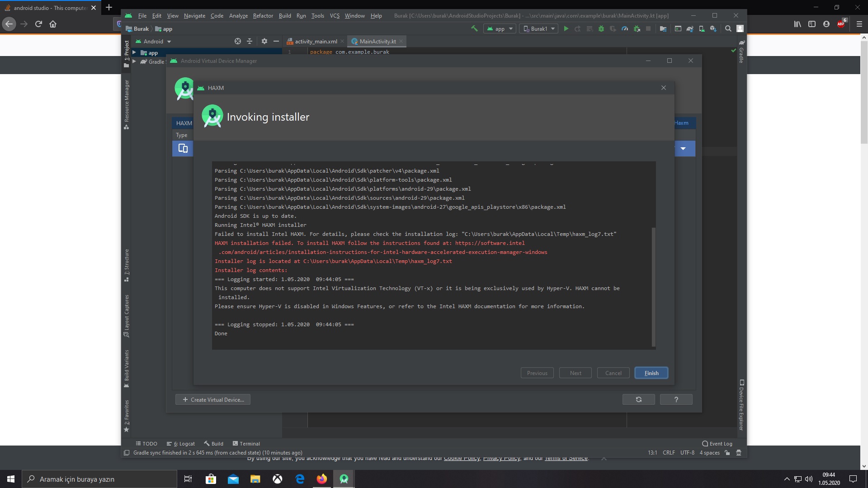The height and width of the screenshot is (488, 868).
Task: Click the Windows taskbar search box
Action: tap(99, 479)
